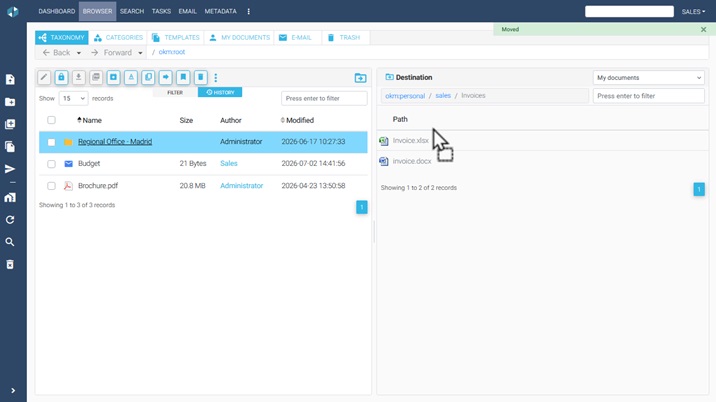716x402 pixels.
Task: Click sidebar stacked documents copy icon
Action: 10,147
